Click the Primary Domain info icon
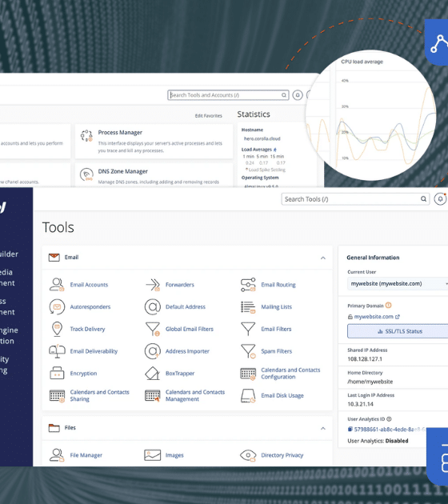This screenshot has height=504, width=448. click(388, 306)
